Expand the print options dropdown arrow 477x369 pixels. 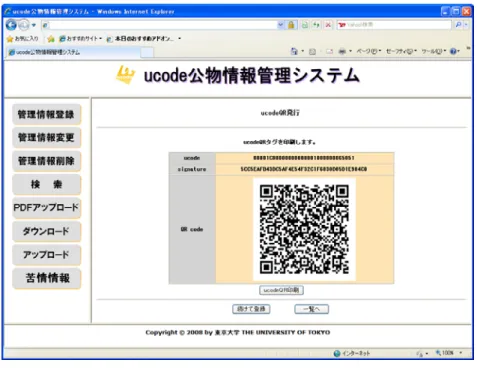pos(350,51)
